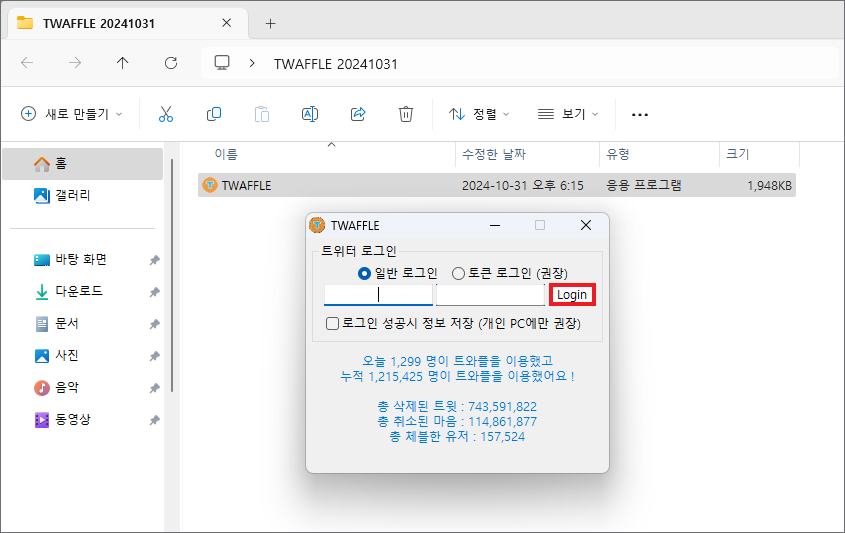Click the password input field
Viewport: 845px width, 533px height.
[490, 294]
